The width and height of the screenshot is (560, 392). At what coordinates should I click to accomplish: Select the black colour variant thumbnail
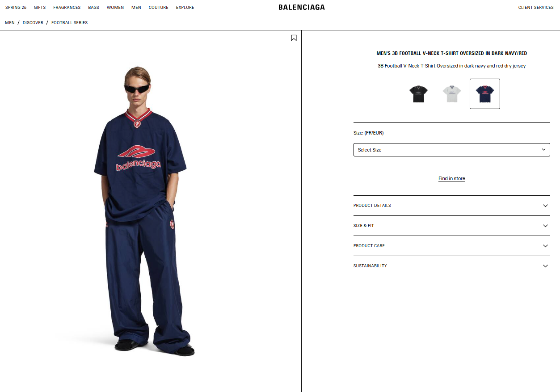point(418,94)
